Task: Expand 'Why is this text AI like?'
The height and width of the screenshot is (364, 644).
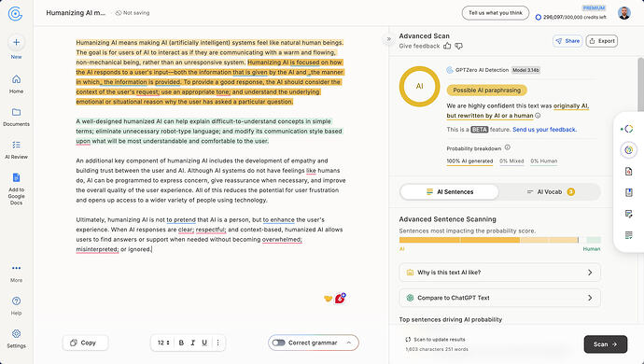Action: point(500,273)
